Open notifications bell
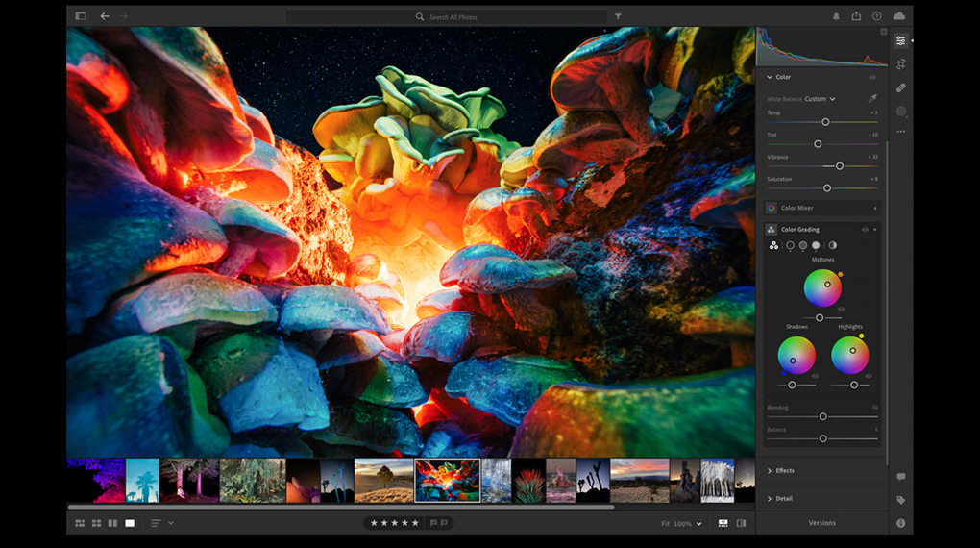Viewport: 980px width, 548px height. point(836,17)
